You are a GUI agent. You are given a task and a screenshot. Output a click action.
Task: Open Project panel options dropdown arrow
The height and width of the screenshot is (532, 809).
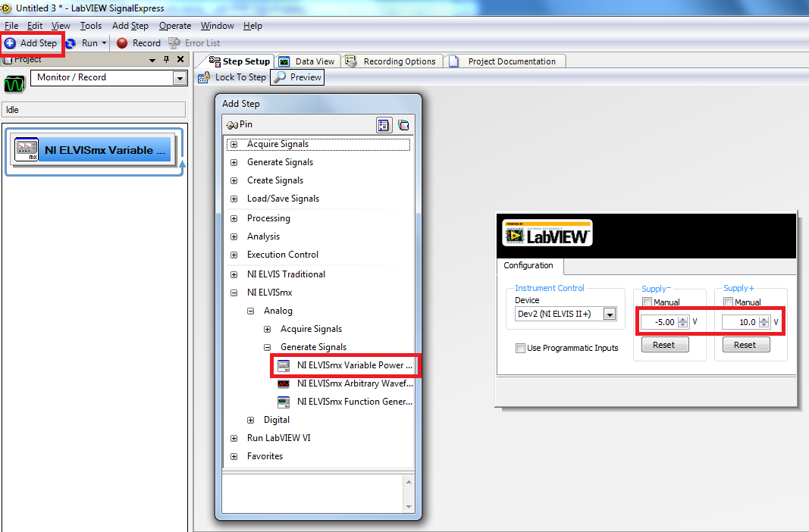click(152, 61)
